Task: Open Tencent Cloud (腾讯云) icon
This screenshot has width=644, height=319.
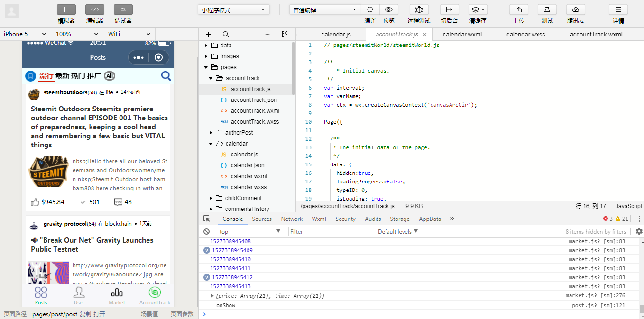Action: point(576,9)
